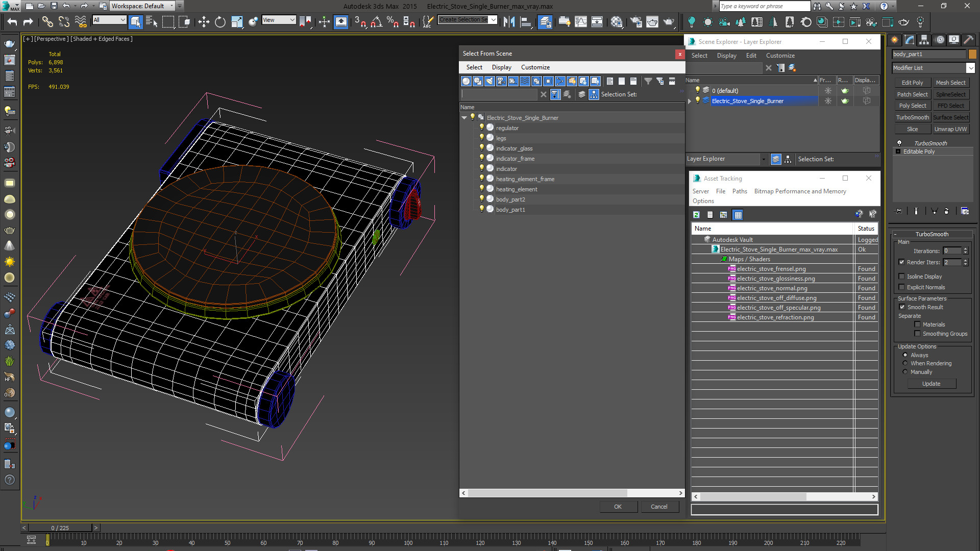
Task: Click the Refresh icon in Asset Tracking
Action: [696, 215]
